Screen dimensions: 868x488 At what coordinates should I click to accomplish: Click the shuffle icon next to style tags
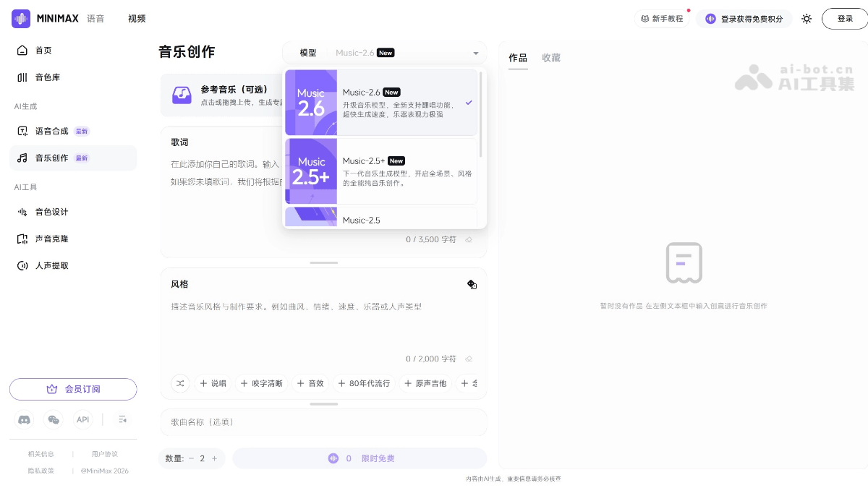click(180, 383)
